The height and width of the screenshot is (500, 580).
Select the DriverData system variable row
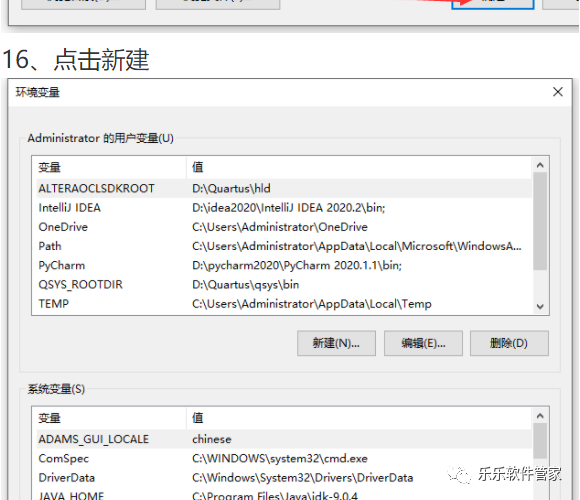tap(284, 478)
